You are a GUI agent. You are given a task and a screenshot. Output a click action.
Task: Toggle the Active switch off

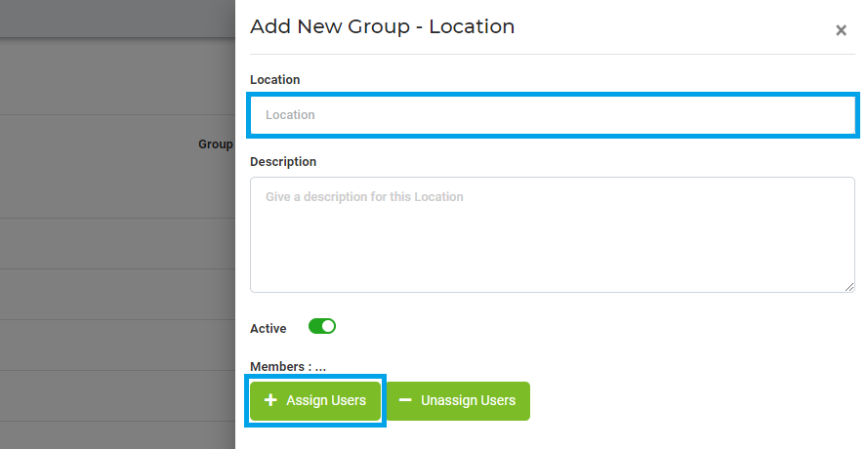[322, 327]
